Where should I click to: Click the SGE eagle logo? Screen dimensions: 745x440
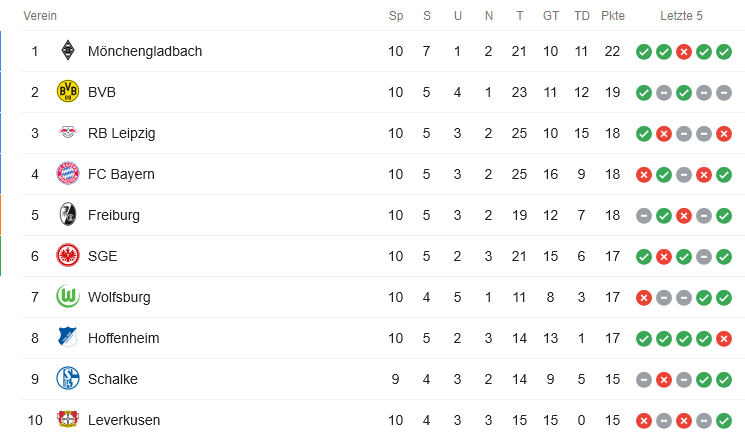pyautogui.click(x=68, y=256)
